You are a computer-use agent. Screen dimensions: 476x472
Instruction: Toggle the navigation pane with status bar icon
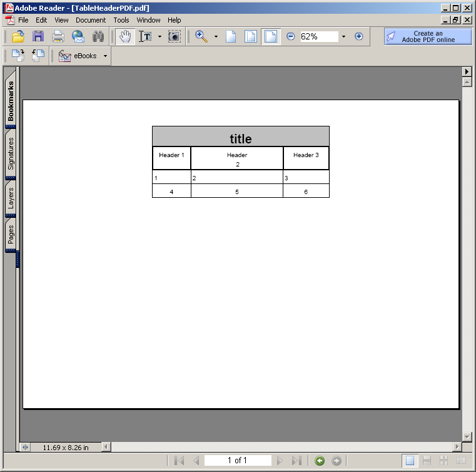[25, 447]
